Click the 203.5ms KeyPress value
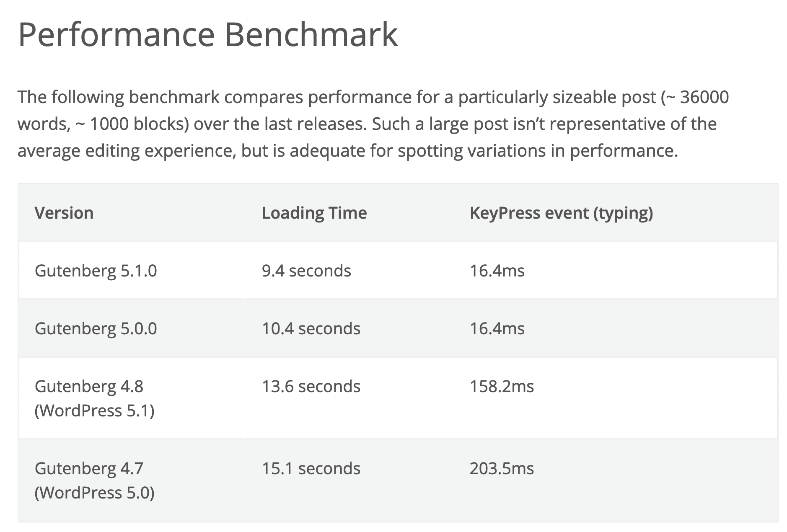 (502, 468)
